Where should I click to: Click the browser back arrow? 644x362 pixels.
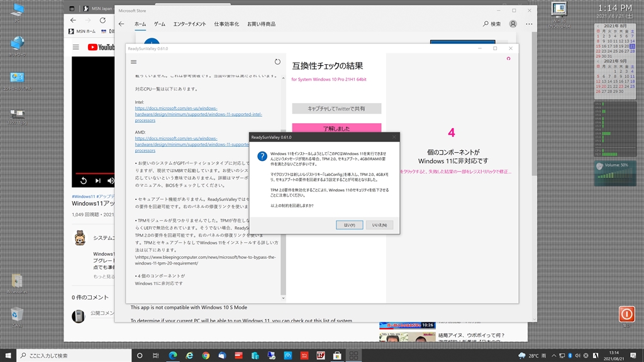pyautogui.click(x=73, y=20)
